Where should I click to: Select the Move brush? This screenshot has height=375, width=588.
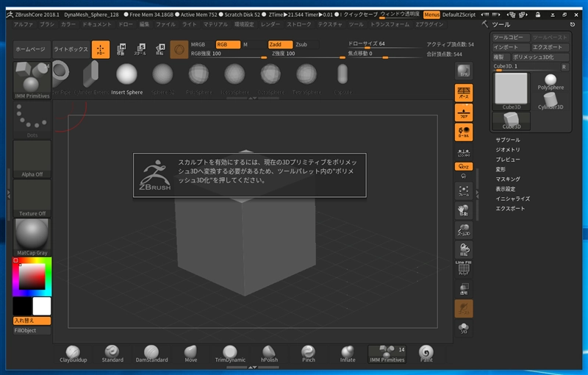191,354
